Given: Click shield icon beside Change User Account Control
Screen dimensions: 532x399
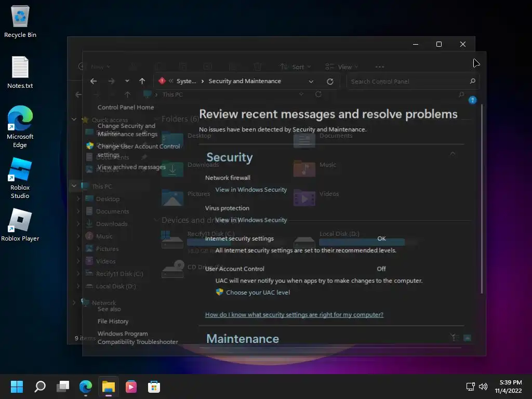Looking at the screenshot, I should (x=90, y=146).
